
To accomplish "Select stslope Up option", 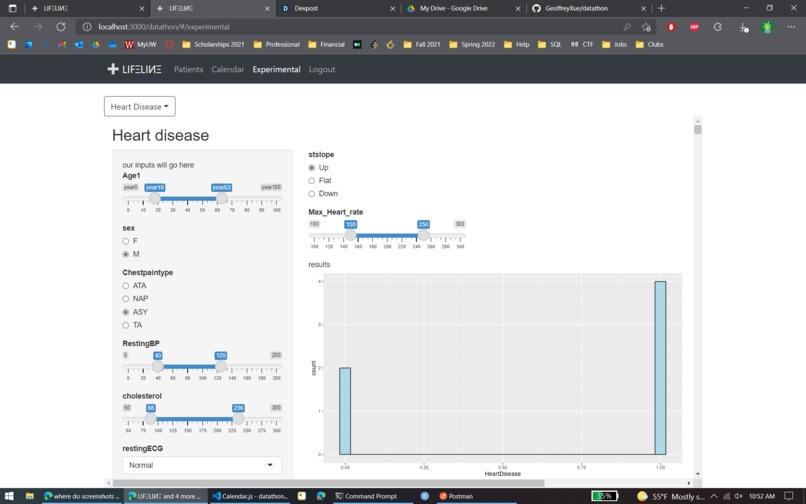I will pos(312,168).
